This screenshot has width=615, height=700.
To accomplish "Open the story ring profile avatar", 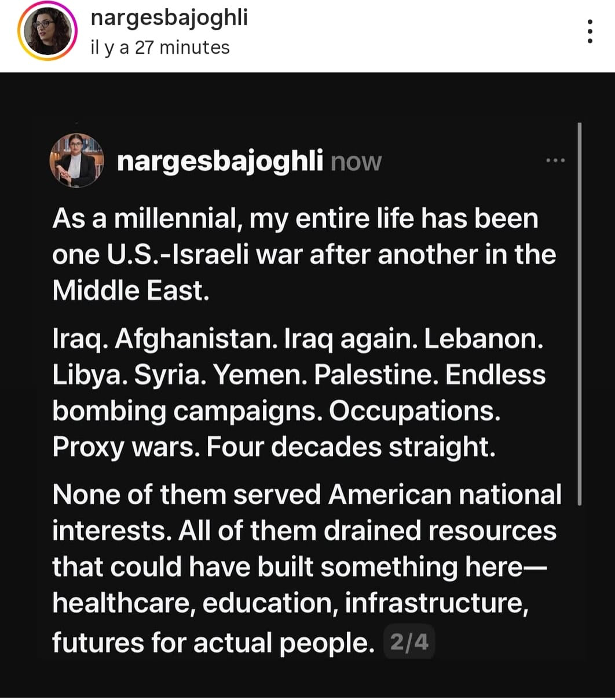I will (47, 31).
